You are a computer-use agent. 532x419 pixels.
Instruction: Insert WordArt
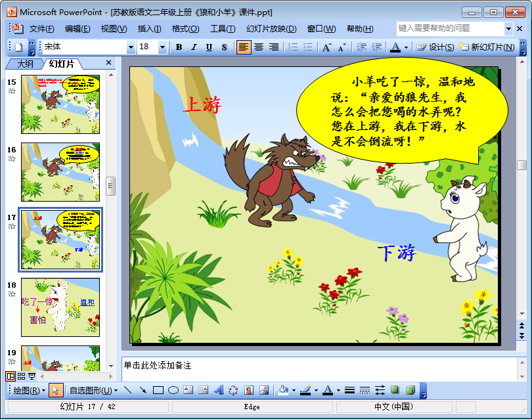coord(219,390)
